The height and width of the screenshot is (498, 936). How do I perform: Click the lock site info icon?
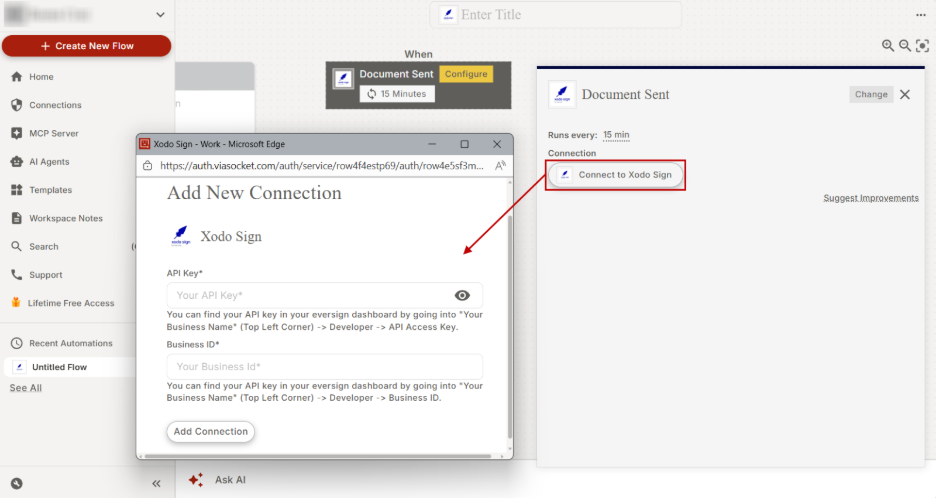(x=147, y=166)
